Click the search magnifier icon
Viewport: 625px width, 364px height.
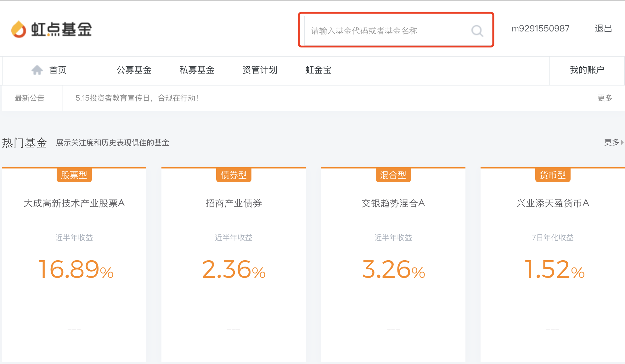click(477, 31)
